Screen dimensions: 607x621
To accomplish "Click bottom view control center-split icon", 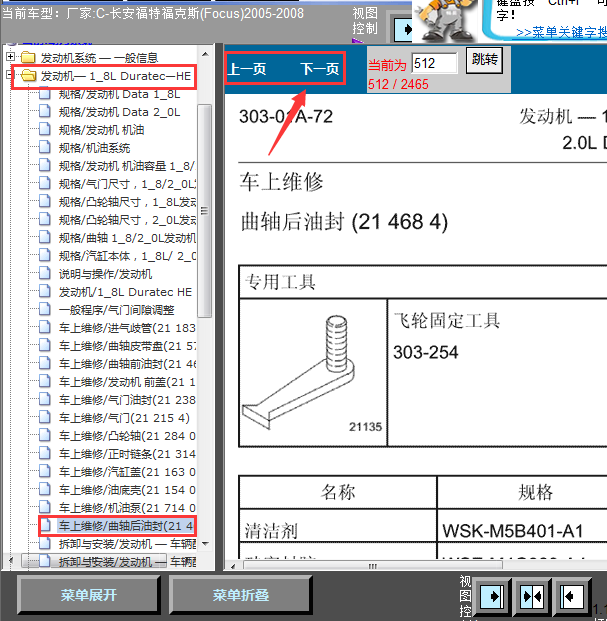I will pos(532,596).
